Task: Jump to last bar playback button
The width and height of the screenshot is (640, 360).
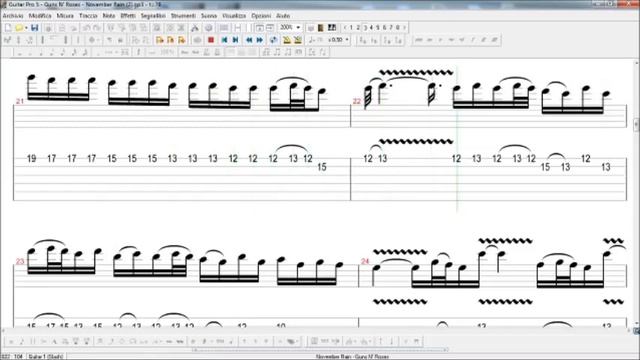Action: (x=236, y=40)
